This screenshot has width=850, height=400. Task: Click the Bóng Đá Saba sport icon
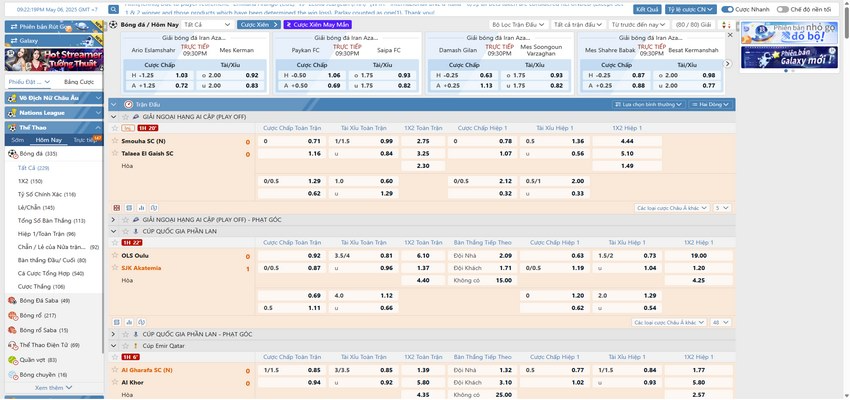12,301
